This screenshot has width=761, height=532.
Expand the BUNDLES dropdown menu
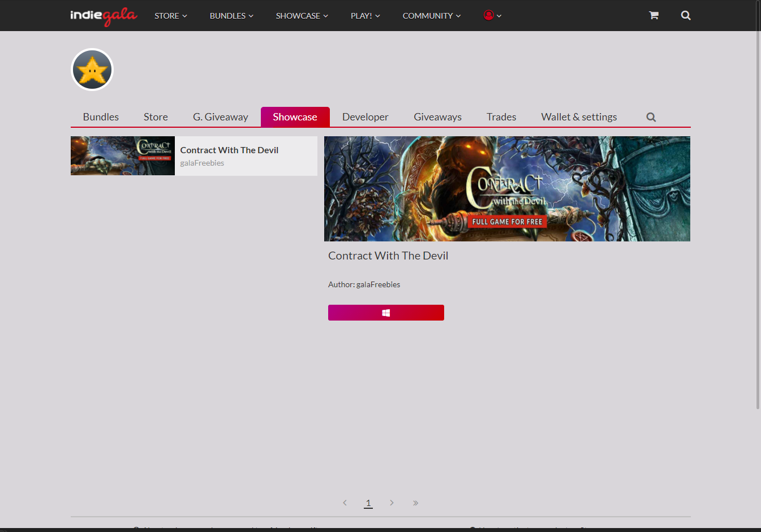coord(231,16)
